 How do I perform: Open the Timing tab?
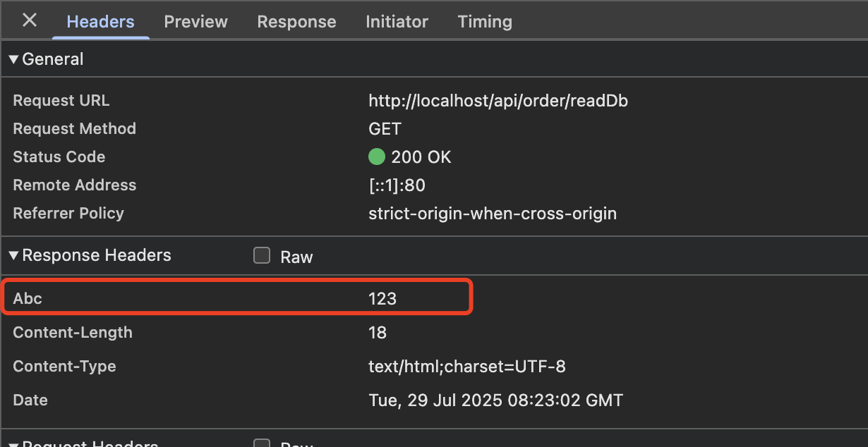pos(485,22)
